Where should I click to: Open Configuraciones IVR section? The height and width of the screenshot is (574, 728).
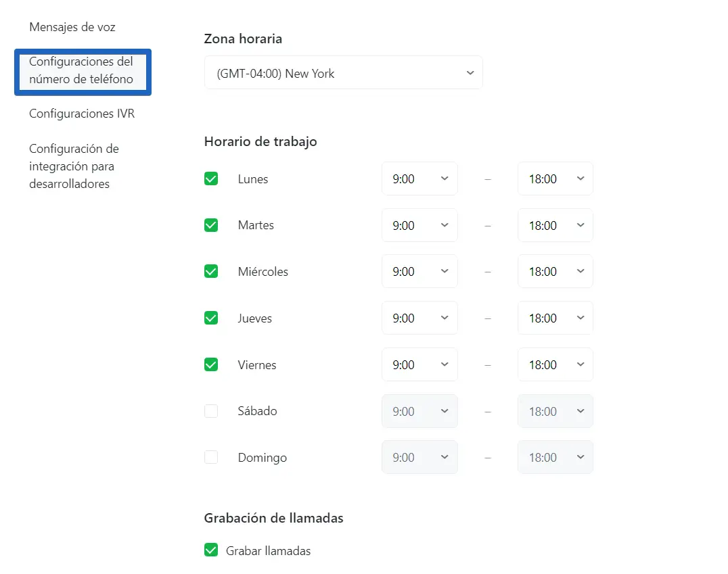[82, 114]
